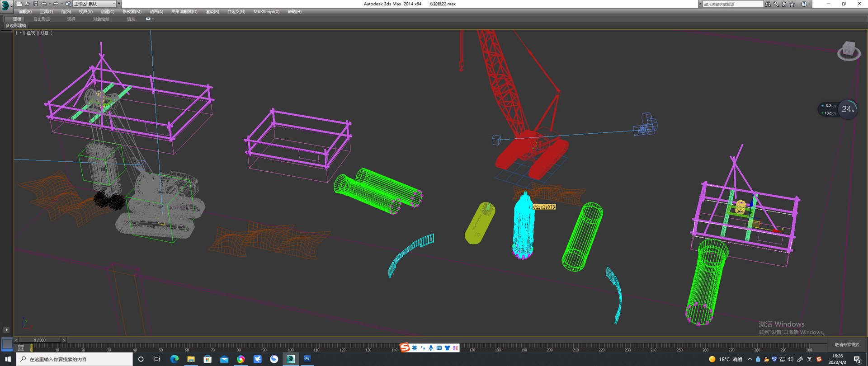Open a file with the folder icon

pyautogui.click(x=27, y=4)
